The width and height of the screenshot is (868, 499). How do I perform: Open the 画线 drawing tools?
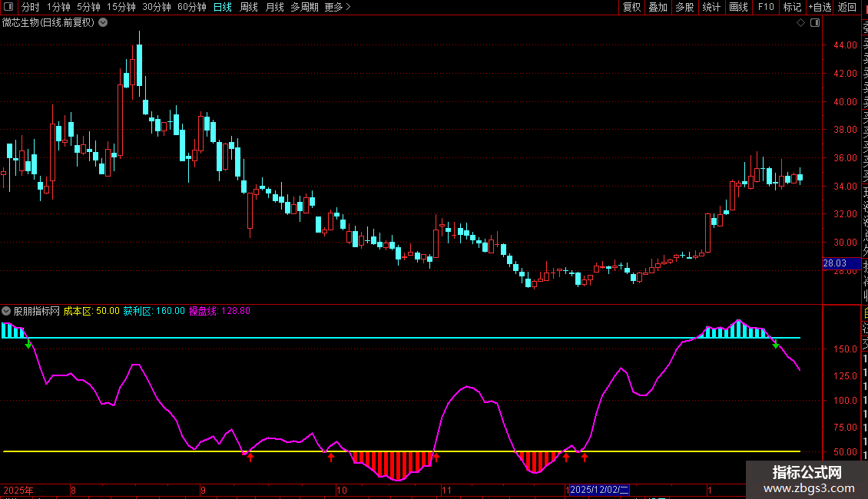click(738, 8)
